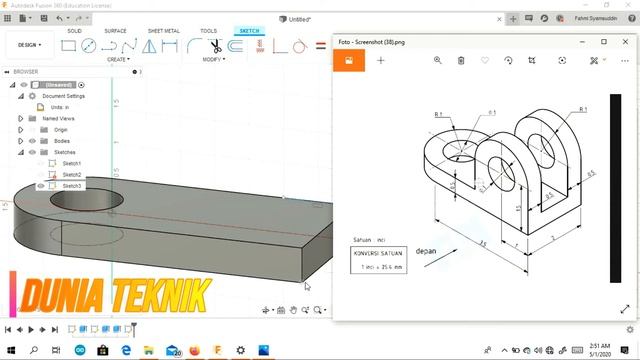Select the Fillet sketch tool

click(194, 46)
